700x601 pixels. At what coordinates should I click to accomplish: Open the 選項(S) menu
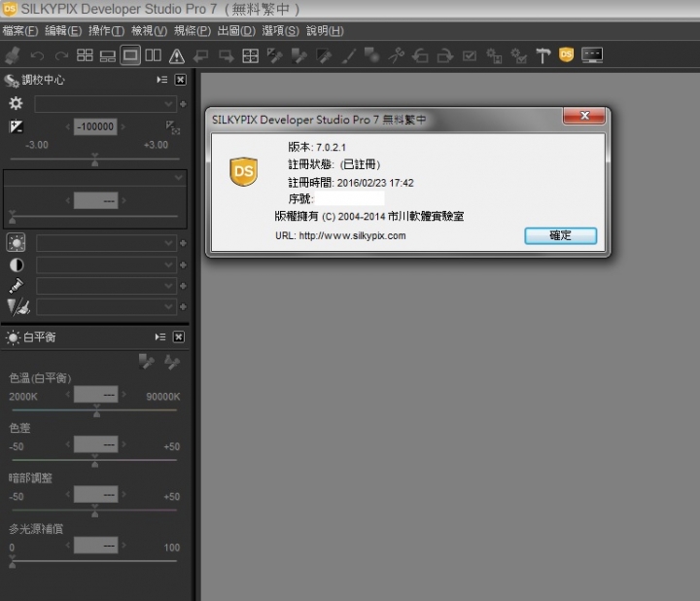[280, 31]
